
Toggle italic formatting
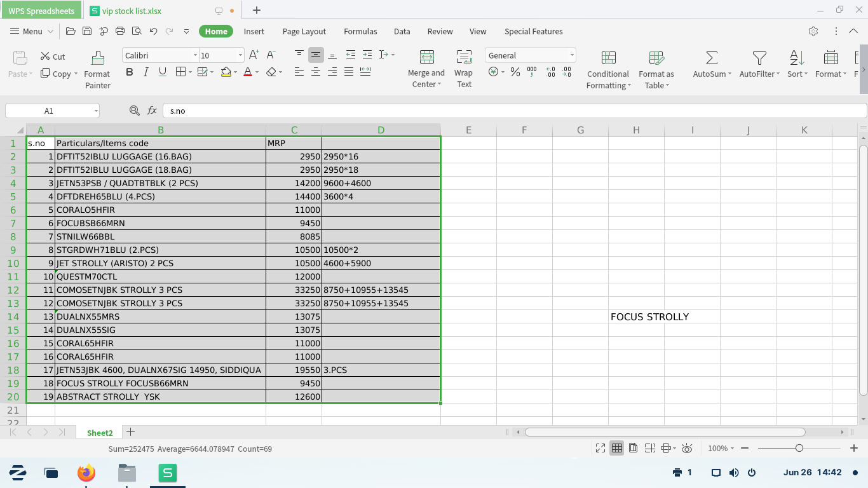[x=146, y=72]
